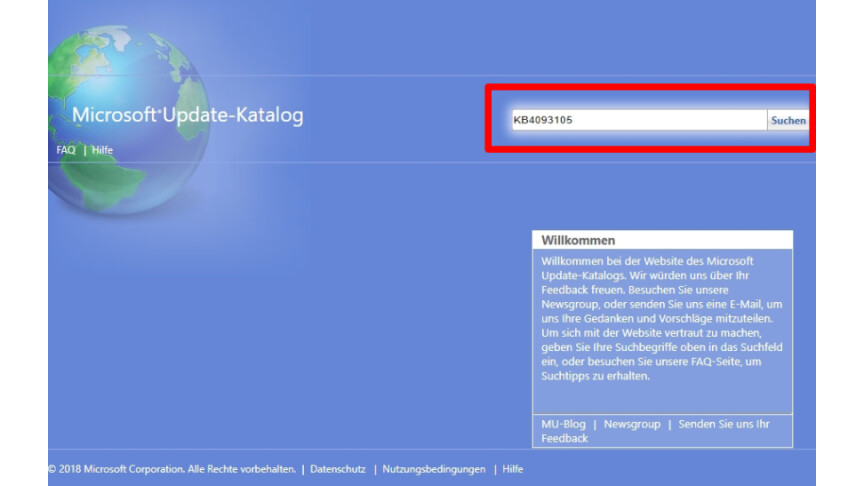Viewport: 864px width, 486px height.
Task: Click the Suchen search button
Action: tap(788, 120)
